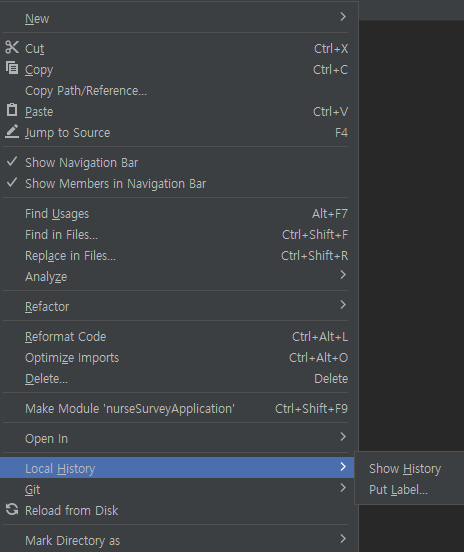This screenshot has width=464, height=552.
Task: Select Jump to Source entry
Action: coord(177,133)
